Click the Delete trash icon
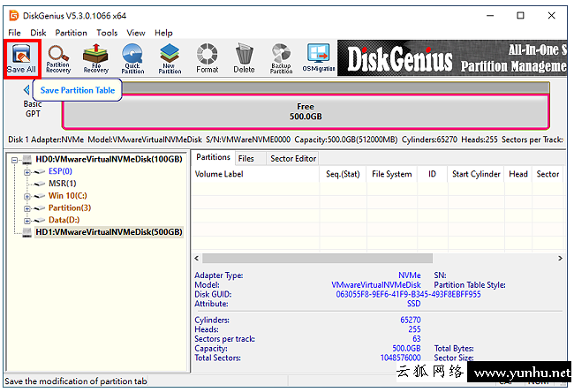 pyautogui.click(x=244, y=58)
